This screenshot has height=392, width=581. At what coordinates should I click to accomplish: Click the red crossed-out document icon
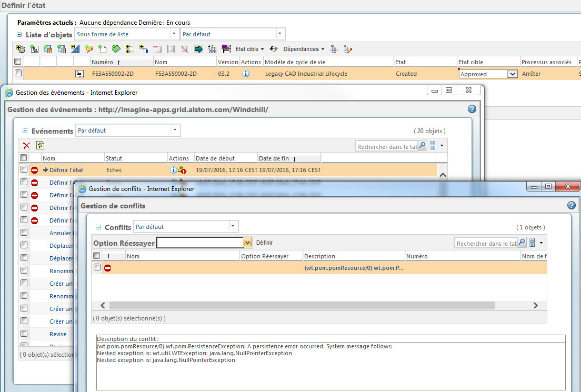tap(184, 49)
